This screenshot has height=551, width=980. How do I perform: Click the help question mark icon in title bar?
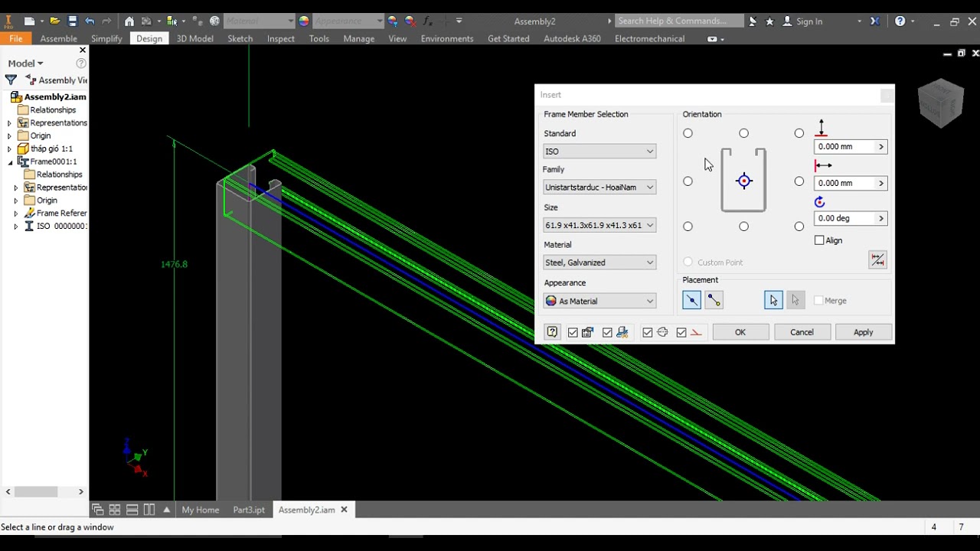click(900, 21)
